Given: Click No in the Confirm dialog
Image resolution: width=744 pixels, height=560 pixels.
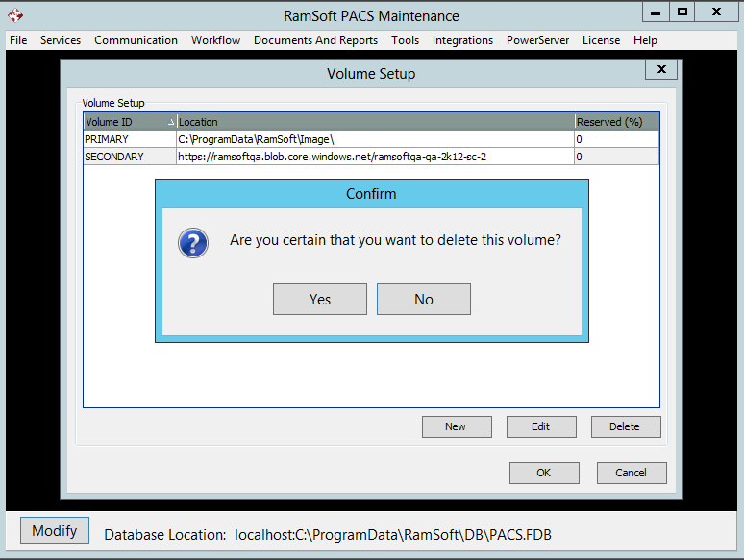Looking at the screenshot, I should click(x=423, y=299).
